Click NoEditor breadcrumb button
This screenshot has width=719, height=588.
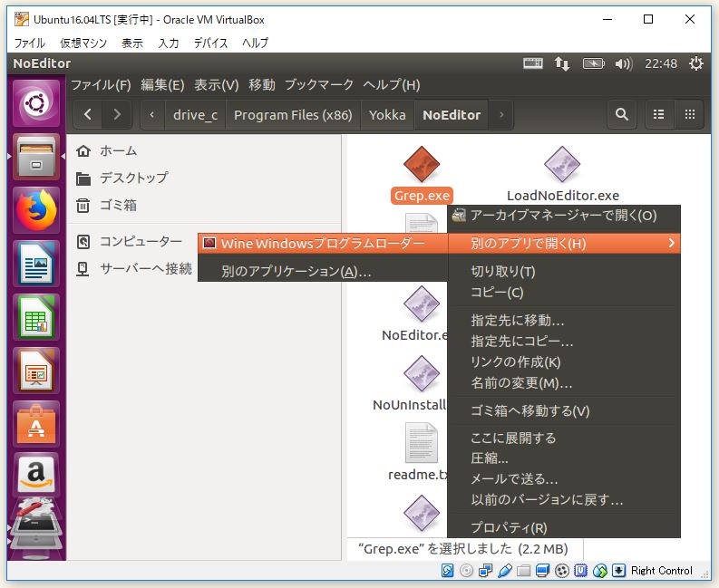coord(452,114)
